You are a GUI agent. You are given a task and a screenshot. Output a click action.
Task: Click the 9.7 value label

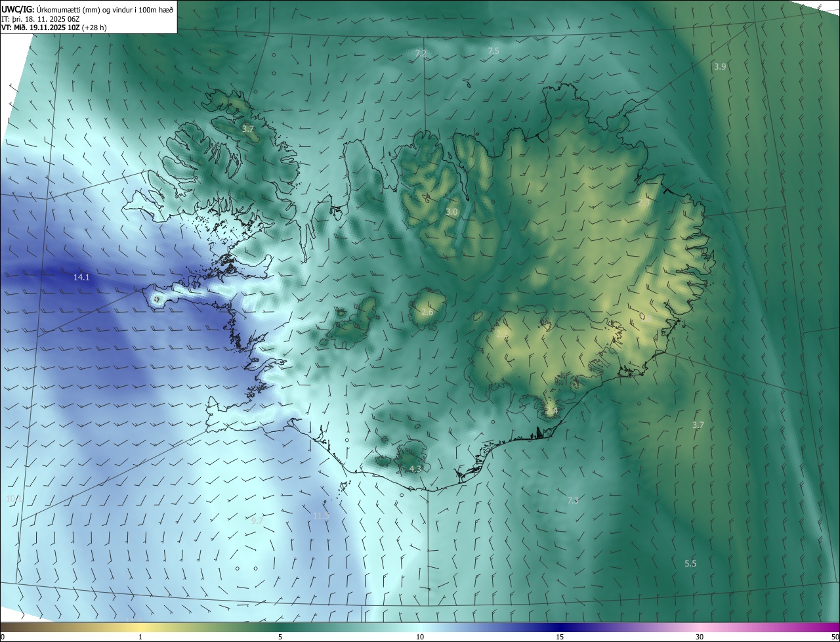click(x=257, y=520)
